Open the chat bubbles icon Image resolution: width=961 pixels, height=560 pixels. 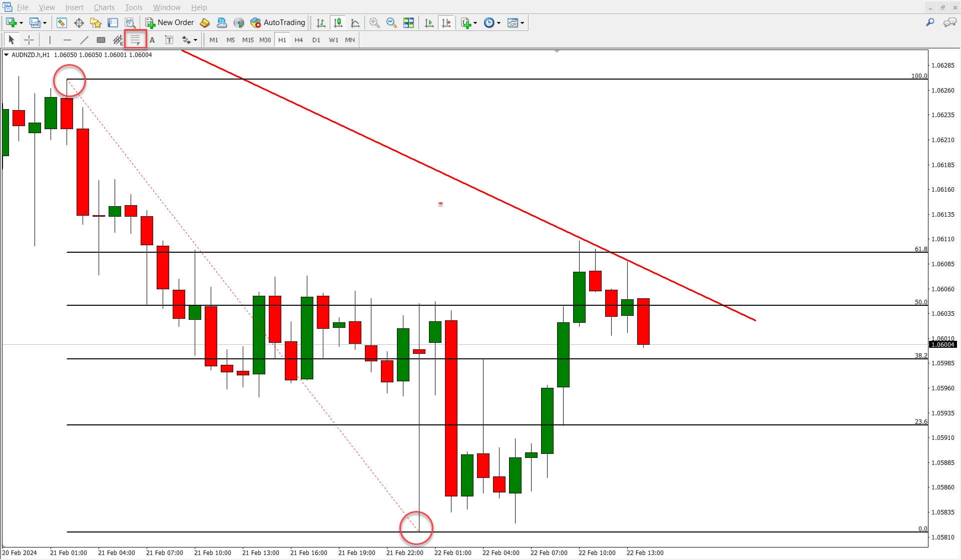pyautogui.click(x=949, y=23)
